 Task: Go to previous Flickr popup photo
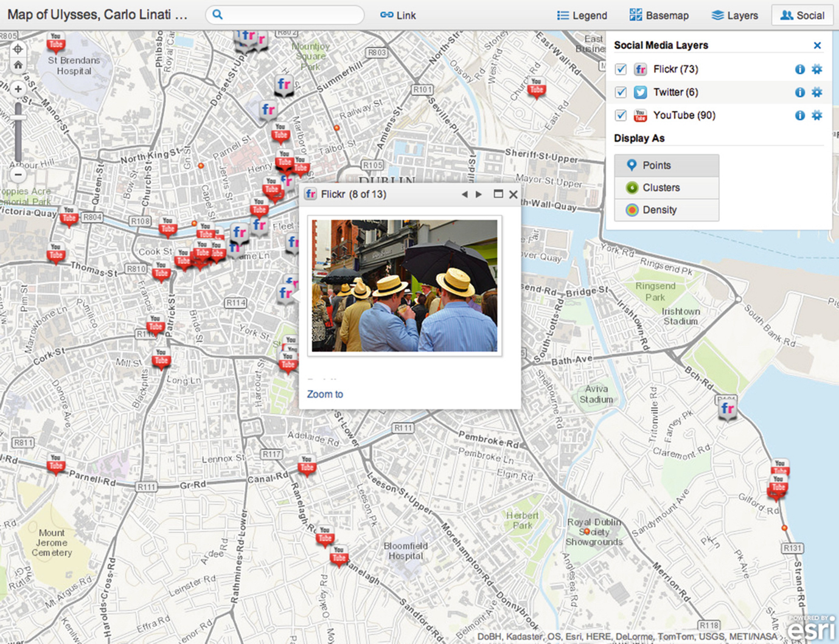coord(464,195)
